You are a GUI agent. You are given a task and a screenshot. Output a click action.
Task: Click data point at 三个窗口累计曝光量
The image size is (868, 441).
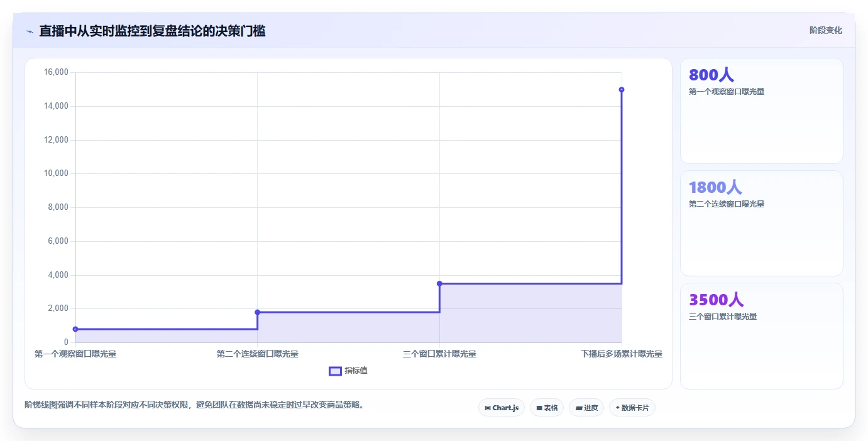439,283
